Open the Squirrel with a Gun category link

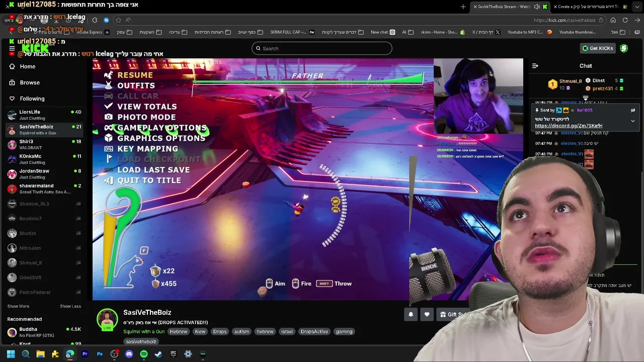[144, 331]
